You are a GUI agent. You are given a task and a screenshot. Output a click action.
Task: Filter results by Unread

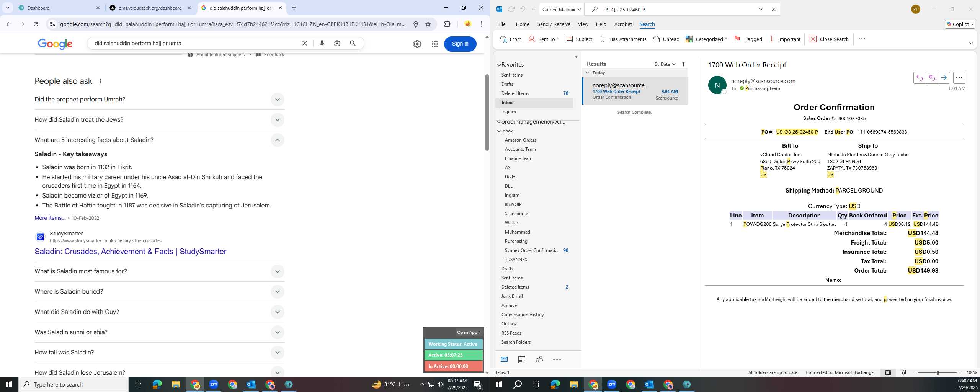coord(666,39)
